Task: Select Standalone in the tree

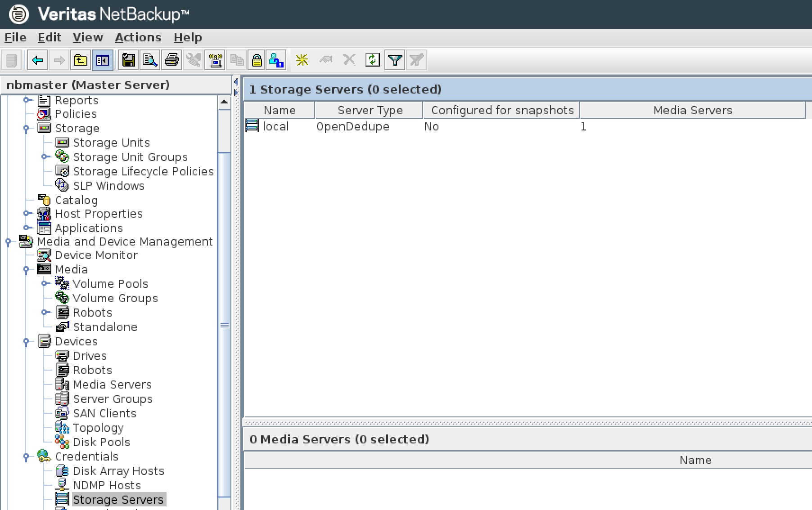Action: (x=105, y=327)
